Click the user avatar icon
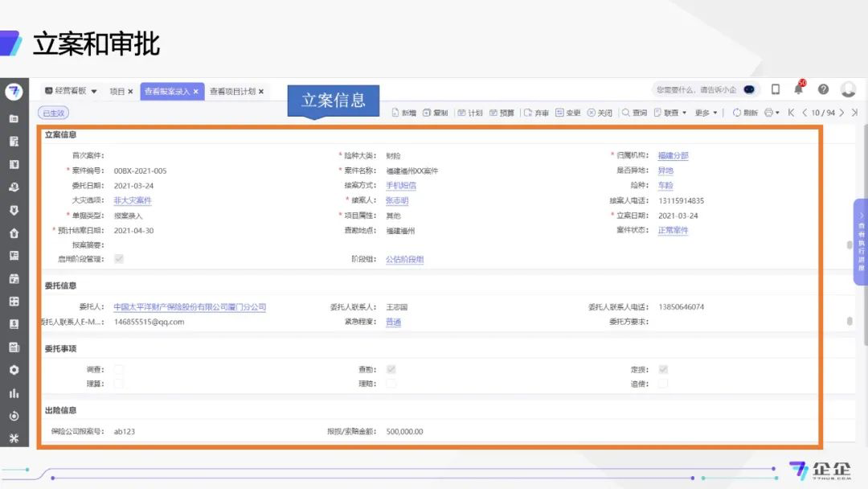The image size is (868, 489). click(x=848, y=89)
